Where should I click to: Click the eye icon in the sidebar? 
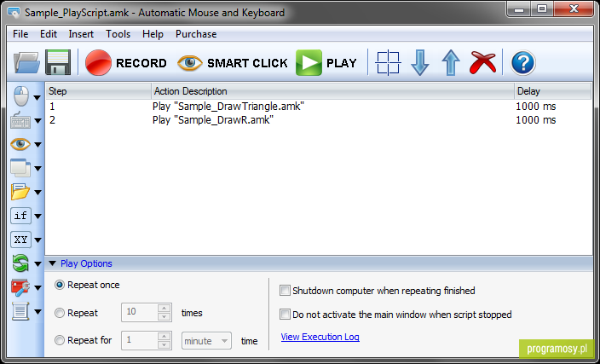coord(20,144)
